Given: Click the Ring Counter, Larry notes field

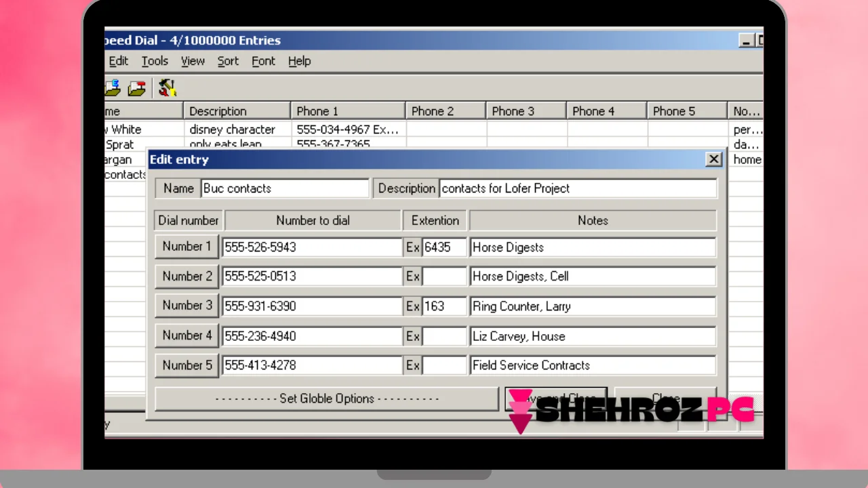Looking at the screenshot, I should coord(593,306).
